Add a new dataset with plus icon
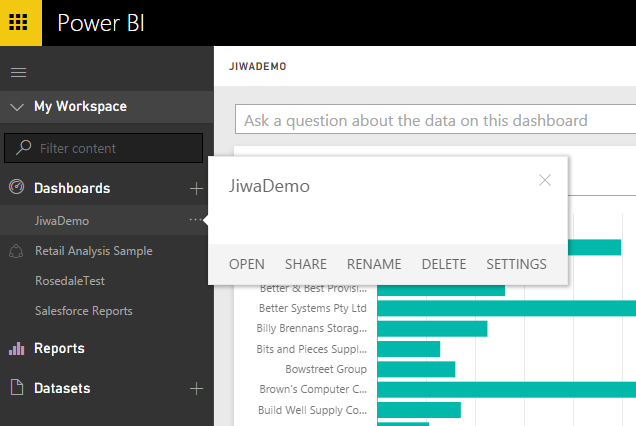 point(196,388)
